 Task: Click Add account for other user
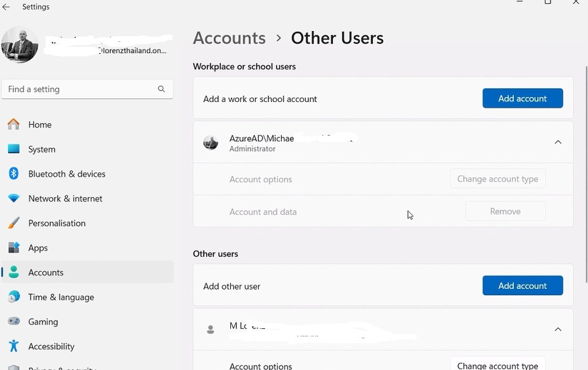(x=522, y=286)
